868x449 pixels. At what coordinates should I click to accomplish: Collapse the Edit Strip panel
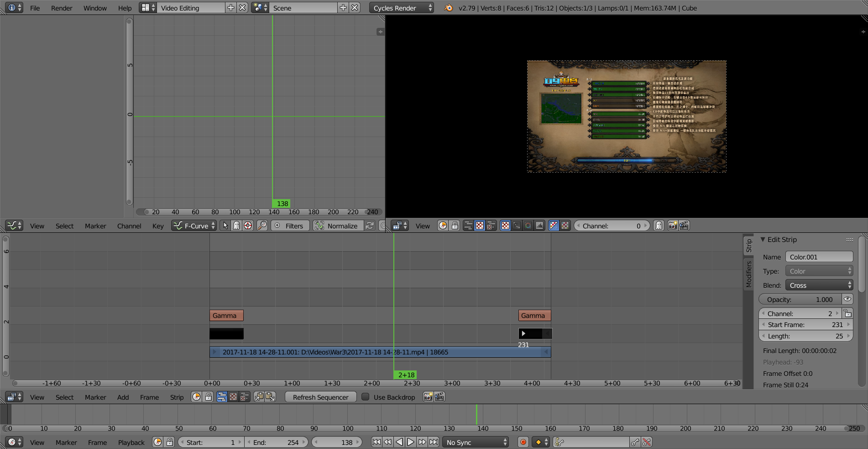763,239
